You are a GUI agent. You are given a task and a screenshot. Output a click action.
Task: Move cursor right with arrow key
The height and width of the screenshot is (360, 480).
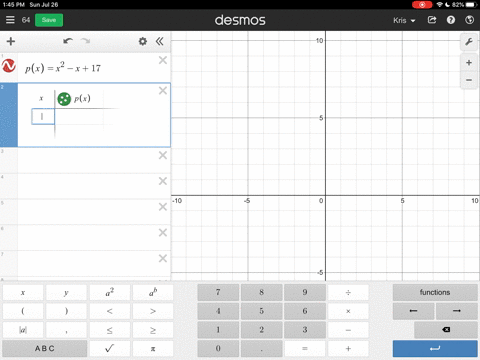457,311
